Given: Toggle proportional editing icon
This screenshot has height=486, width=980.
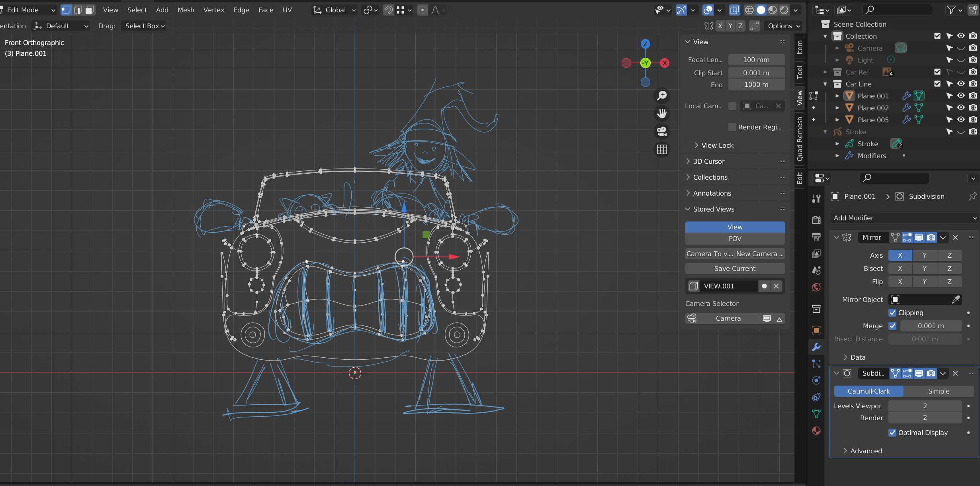Looking at the screenshot, I should 423,10.
